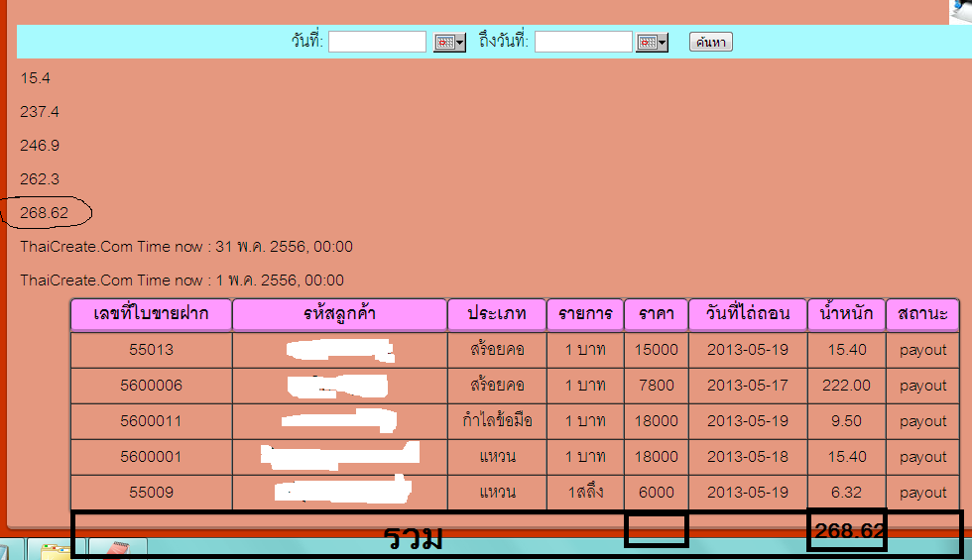Click the รายการ column header
The image size is (972, 560).
pyautogui.click(x=585, y=314)
